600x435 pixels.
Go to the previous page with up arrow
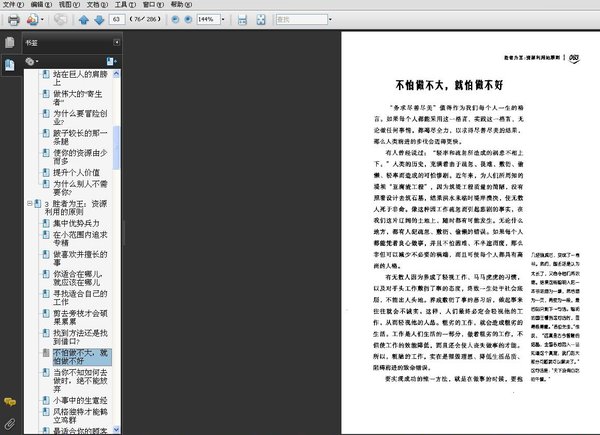pos(84,20)
